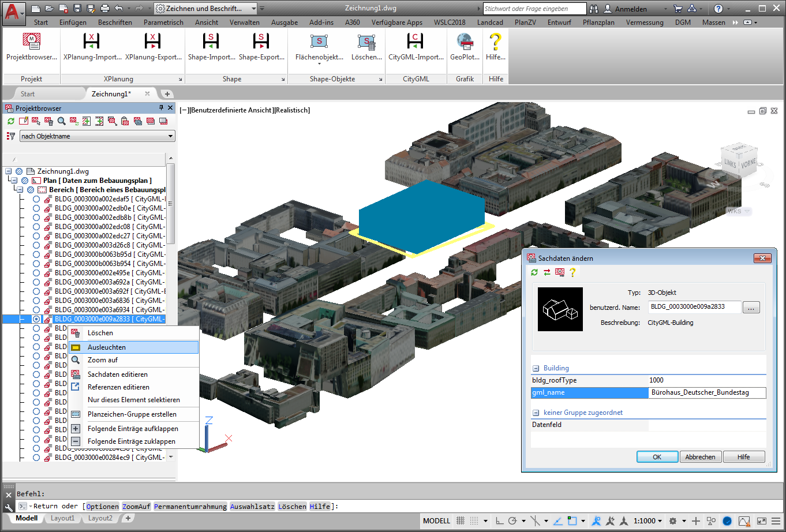Click the search magnifier in Projektbrowser toolbar

(62, 121)
